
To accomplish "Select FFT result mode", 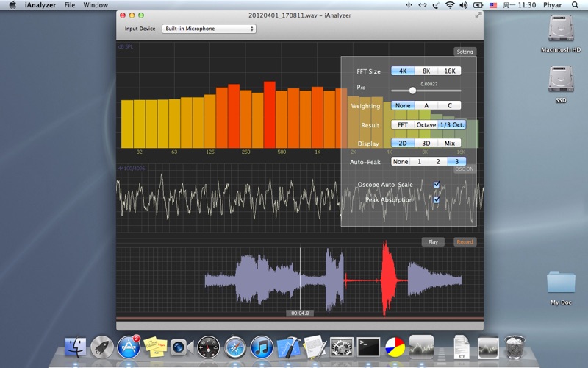I will tap(402, 124).
